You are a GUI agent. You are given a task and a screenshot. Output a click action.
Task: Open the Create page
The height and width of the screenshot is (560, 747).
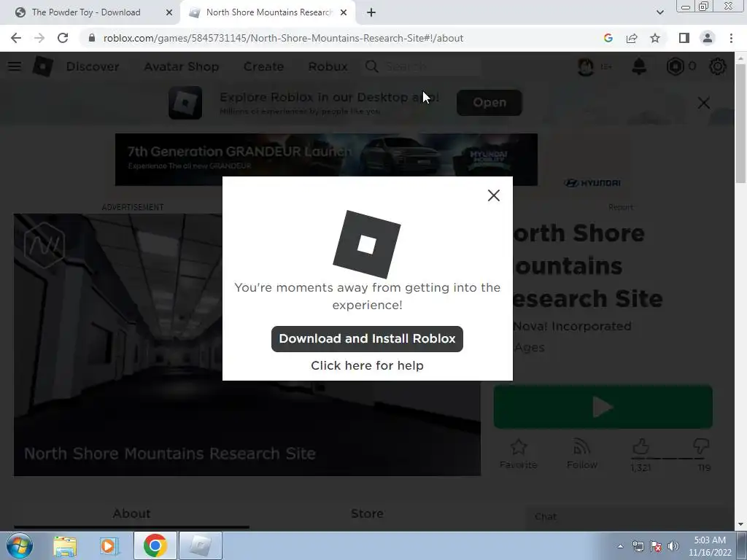[263, 66]
